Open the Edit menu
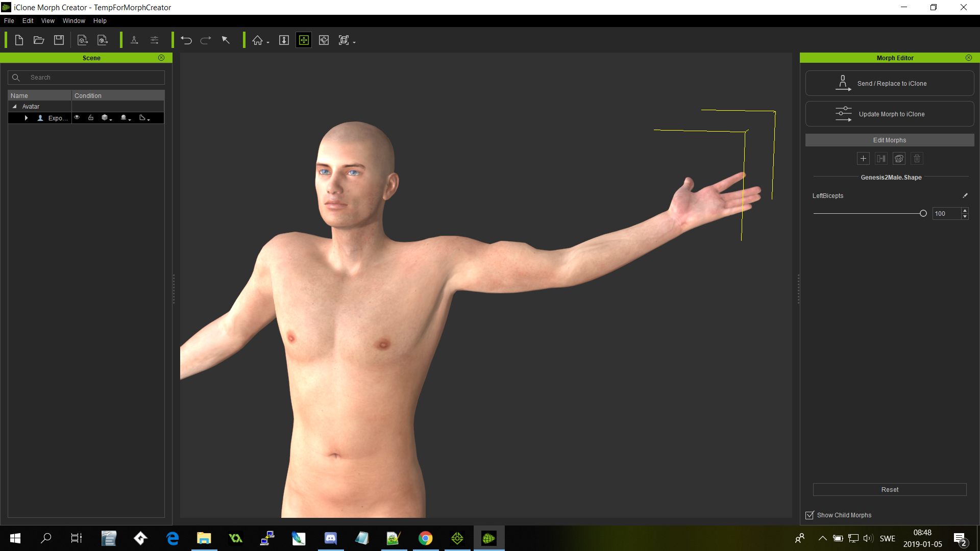 (28, 21)
